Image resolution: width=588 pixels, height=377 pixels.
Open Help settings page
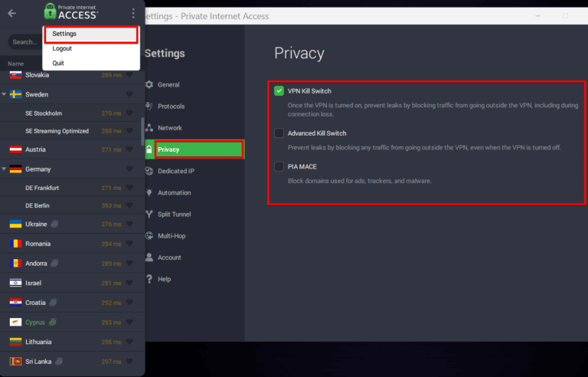pos(195,279)
